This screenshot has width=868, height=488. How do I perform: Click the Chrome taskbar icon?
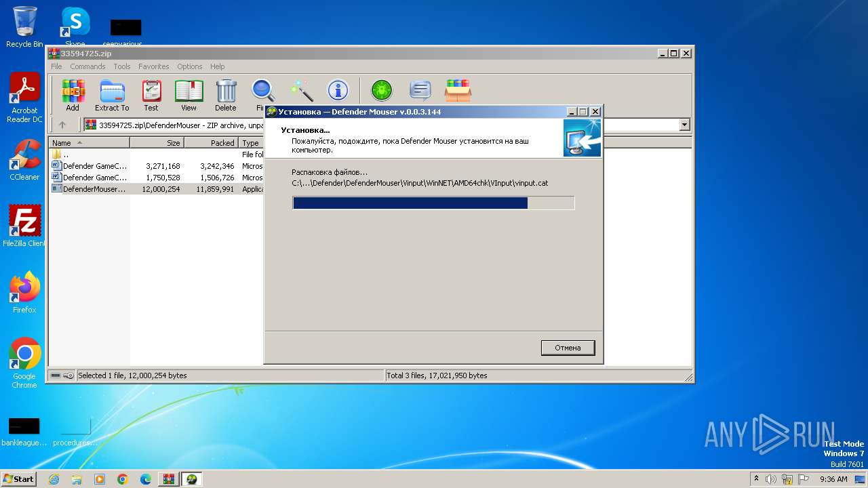[123, 479]
